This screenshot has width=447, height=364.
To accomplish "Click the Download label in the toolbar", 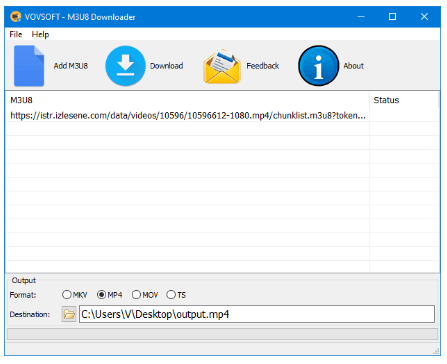I will (166, 66).
